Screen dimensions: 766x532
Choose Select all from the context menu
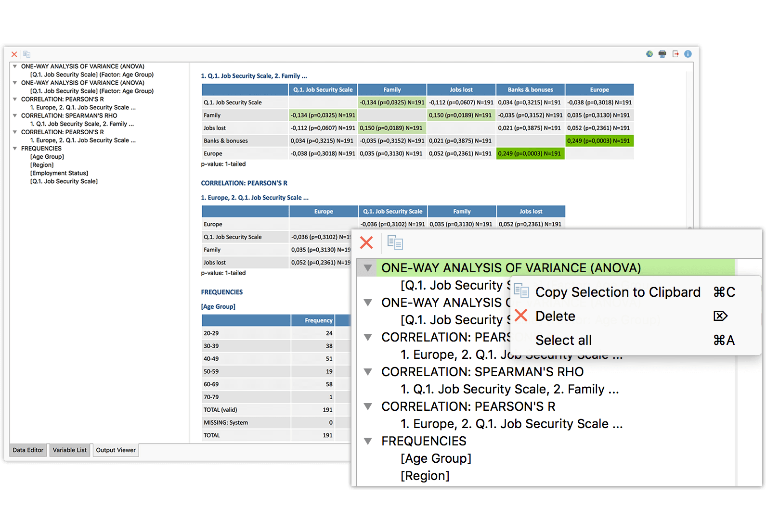(x=636, y=340)
